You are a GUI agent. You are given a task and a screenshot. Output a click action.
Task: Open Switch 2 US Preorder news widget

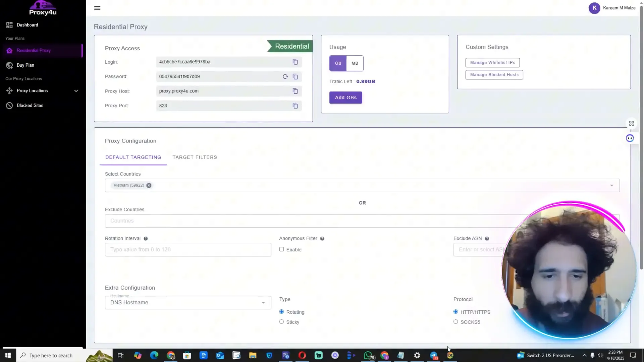(545, 355)
